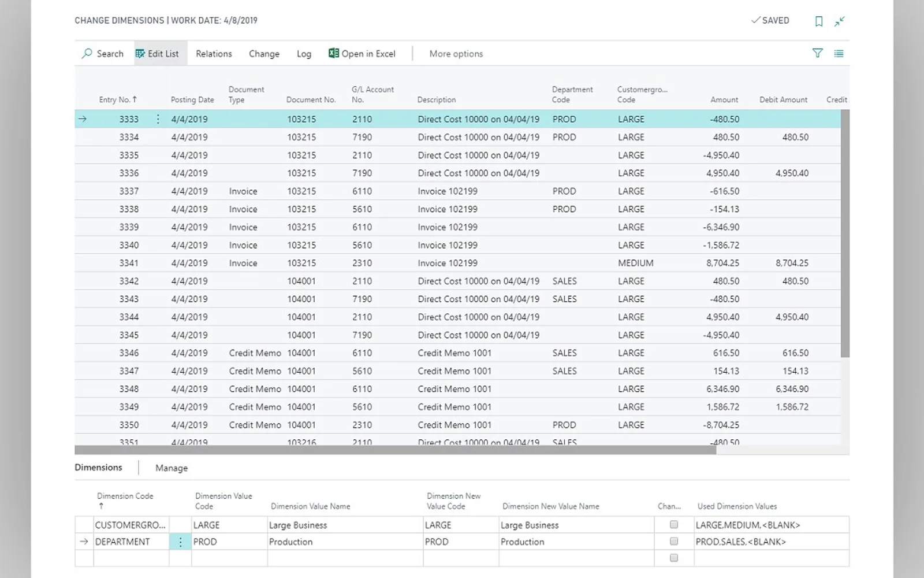Click Invoice document type in entry 3337
This screenshot has height=578, width=924.
tap(243, 191)
